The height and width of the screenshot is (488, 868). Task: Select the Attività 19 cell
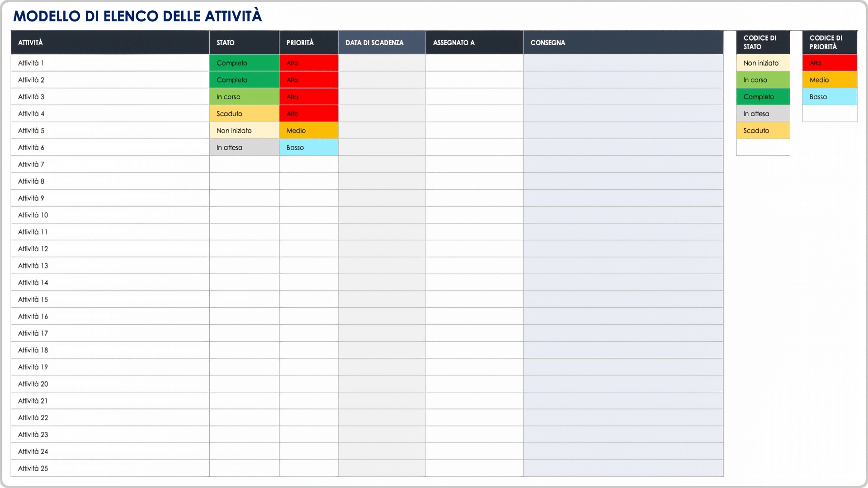coord(110,367)
